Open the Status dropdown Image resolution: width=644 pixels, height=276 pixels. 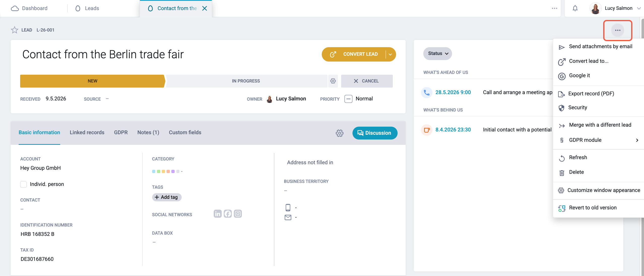click(x=437, y=53)
